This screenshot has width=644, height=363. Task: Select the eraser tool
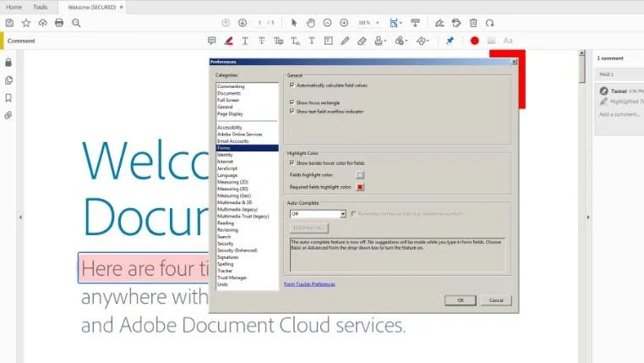coord(362,41)
